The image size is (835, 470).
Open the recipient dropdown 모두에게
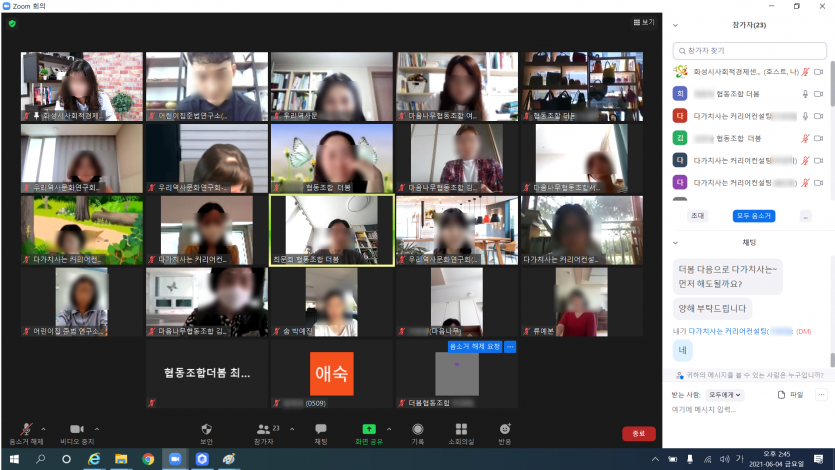(x=725, y=395)
